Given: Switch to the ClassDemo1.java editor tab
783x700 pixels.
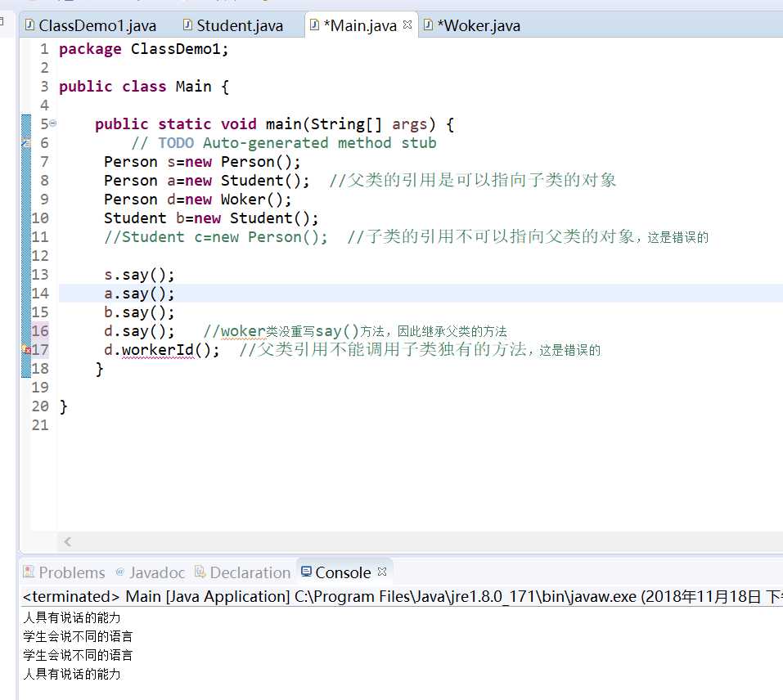Looking at the screenshot, I should pos(91,25).
